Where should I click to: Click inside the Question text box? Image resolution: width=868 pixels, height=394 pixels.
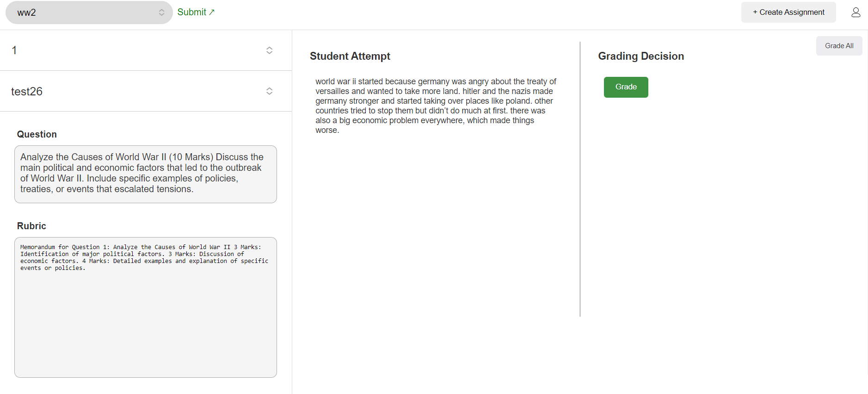(x=145, y=174)
